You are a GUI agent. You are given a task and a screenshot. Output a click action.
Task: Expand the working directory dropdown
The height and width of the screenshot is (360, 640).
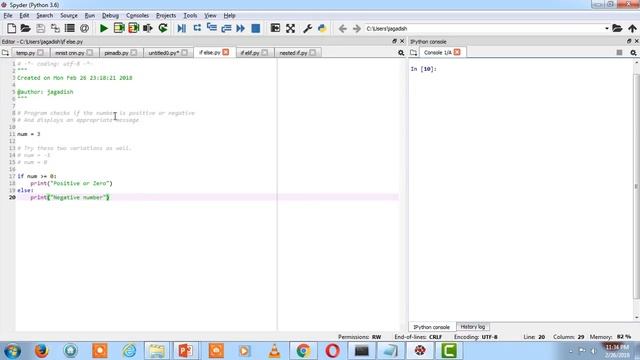607,29
